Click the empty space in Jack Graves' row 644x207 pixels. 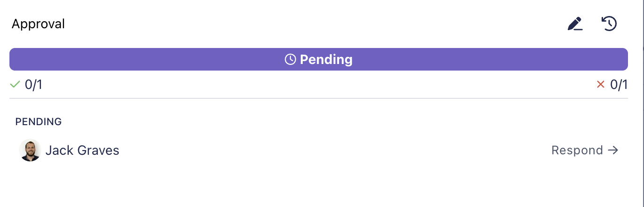click(330, 151)
